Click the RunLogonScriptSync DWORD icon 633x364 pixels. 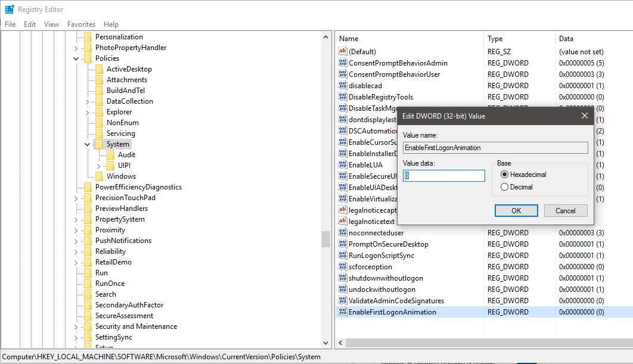pos(342,255)
